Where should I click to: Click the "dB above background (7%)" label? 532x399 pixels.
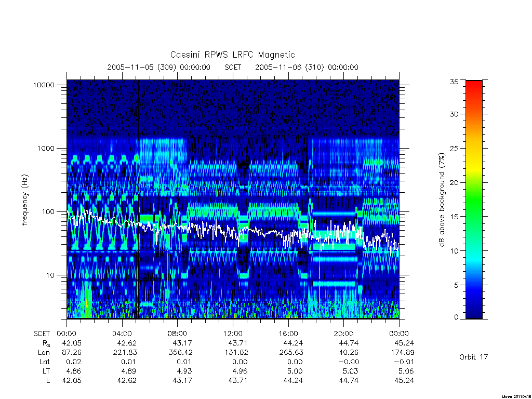pyautogui.click(x=442, y=200)
